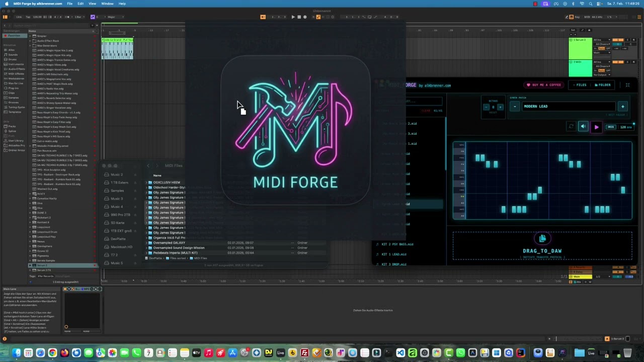This screenshot has height=362, width=644.
Task: Expand Audio Effect Rack folder
Action: (31, 41)
